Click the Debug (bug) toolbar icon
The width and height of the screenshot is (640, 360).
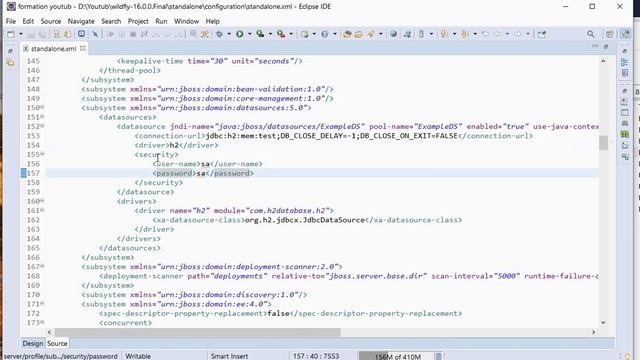220,34
